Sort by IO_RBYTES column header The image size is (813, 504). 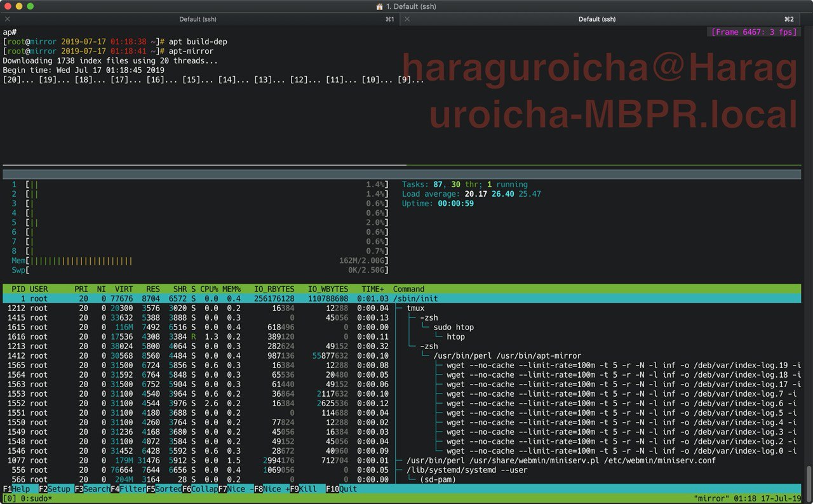[x=274, y=289]
